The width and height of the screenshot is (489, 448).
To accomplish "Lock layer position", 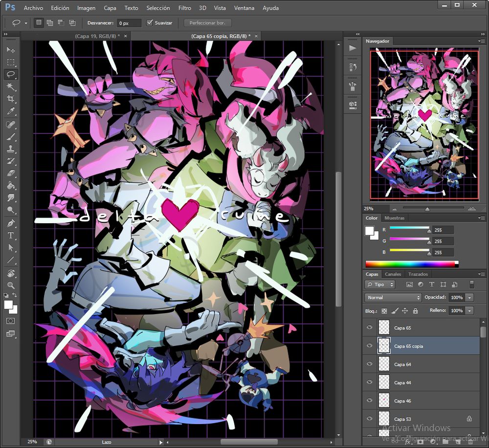I will click(x=405, y=311).
